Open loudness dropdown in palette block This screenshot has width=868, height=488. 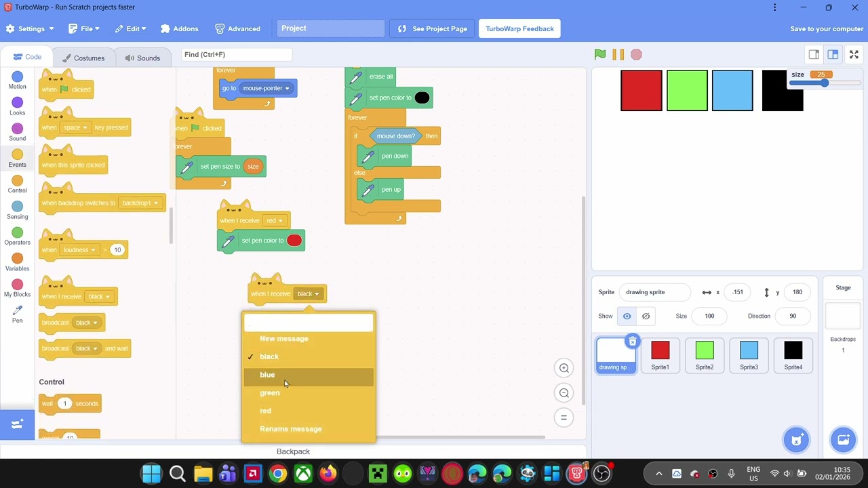(x=79, y=250)
